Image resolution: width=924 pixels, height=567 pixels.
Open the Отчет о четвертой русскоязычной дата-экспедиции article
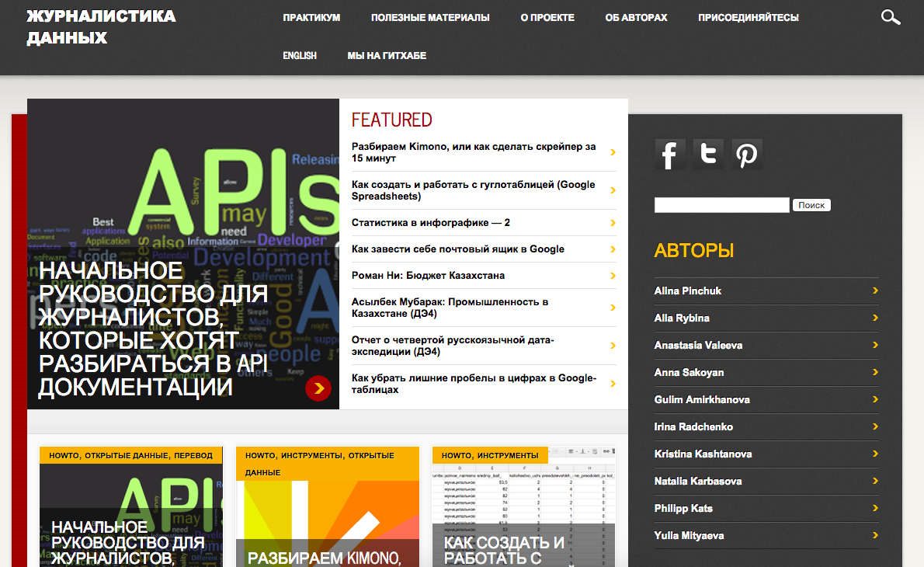pos(453,346)
